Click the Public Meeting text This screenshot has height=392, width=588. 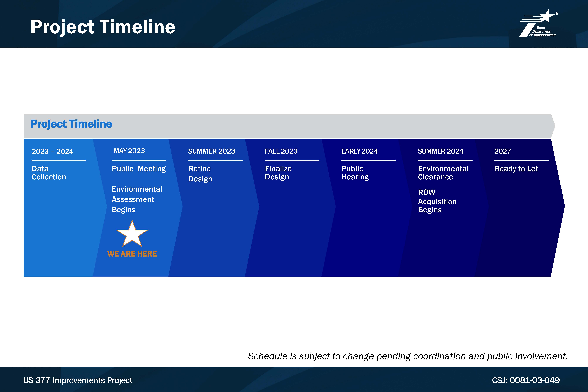click(x=139, y=169)
